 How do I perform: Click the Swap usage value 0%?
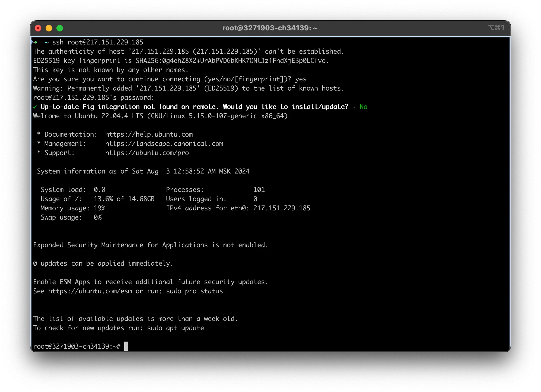pyautogui.click(x=98, y=217)
